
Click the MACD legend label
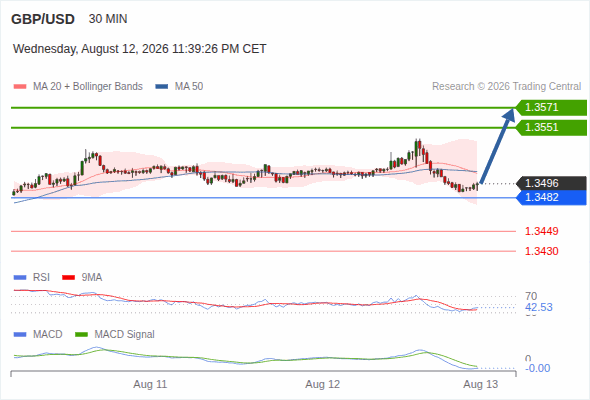coord(48,335)
